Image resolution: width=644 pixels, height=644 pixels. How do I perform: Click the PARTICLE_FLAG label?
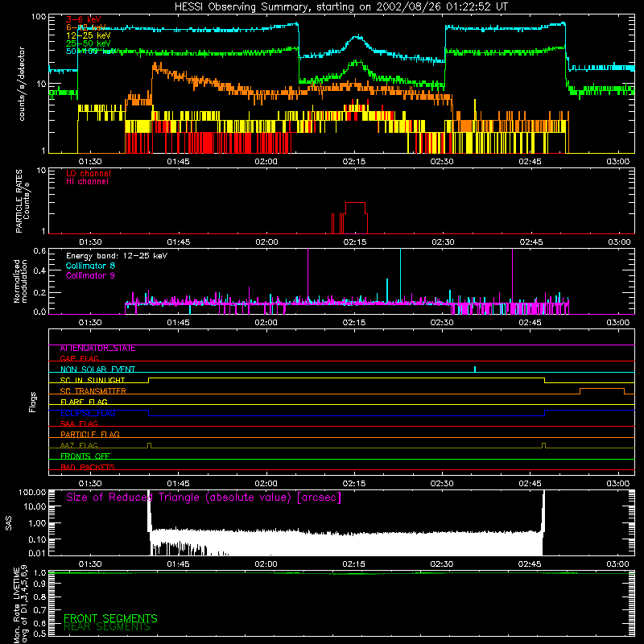point(90,434)
